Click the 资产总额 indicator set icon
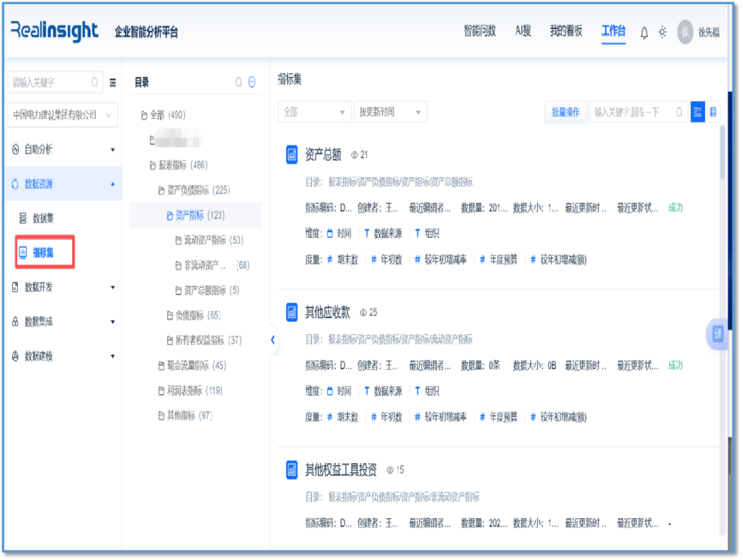This screenshot has width=742, height=560. [291, 155]
